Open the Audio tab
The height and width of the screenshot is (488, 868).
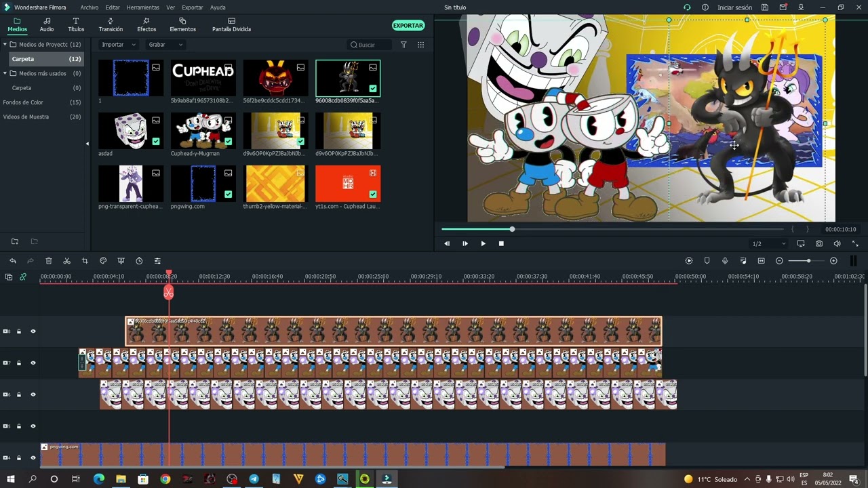click(x=47, y=25)
